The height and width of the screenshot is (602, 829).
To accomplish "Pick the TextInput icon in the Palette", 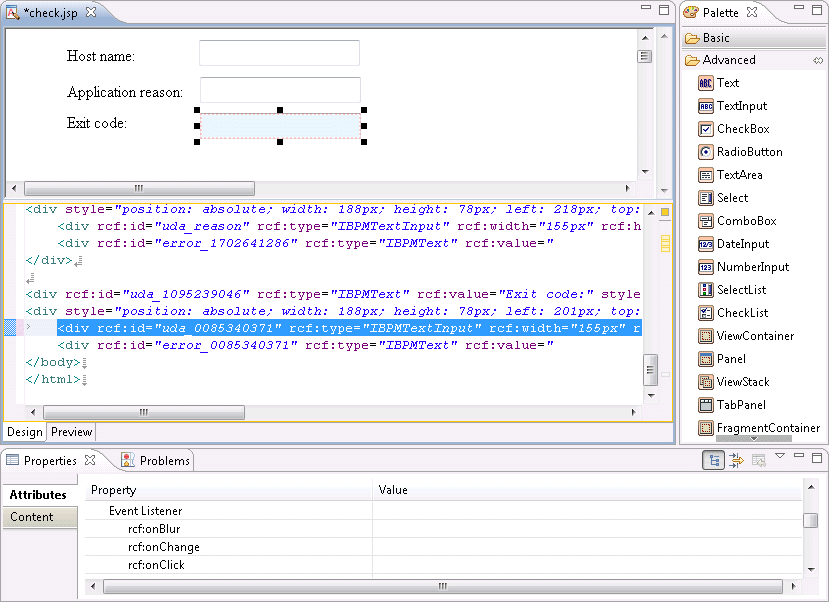I will click(705, 106).
